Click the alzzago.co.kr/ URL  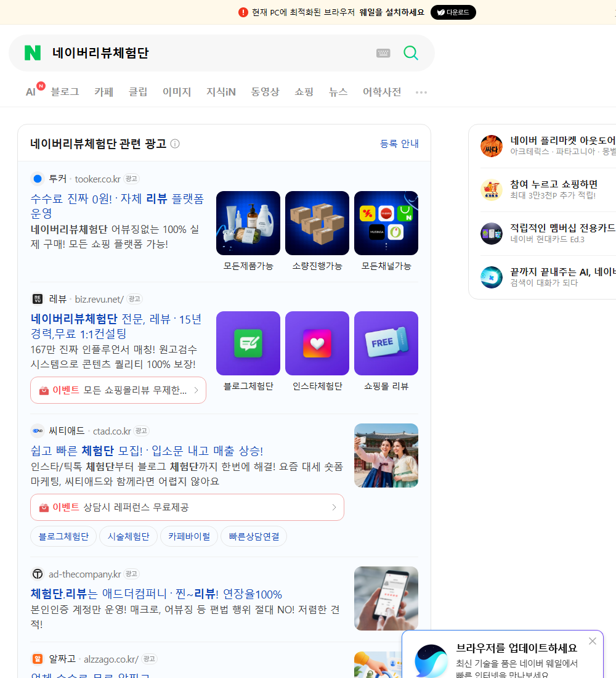tap(111, 659)
